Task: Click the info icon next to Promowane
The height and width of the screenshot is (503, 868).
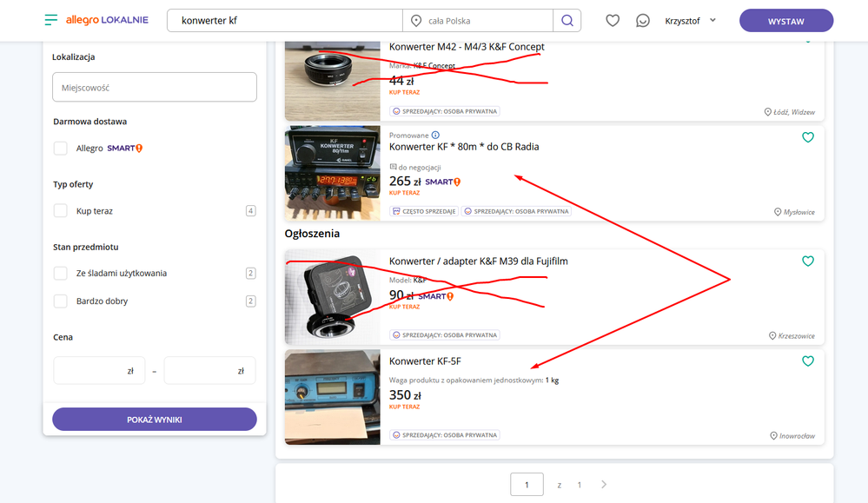Action: [435, 135]
